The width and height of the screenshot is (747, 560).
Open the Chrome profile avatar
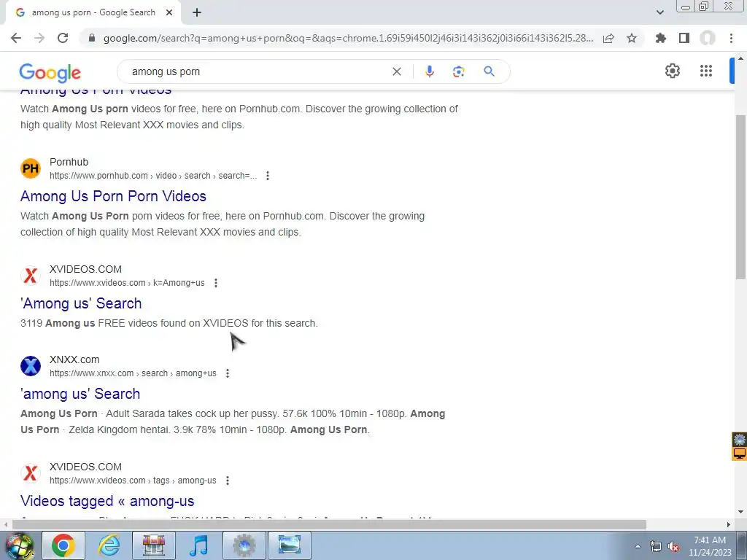click(x=708, y=38)
